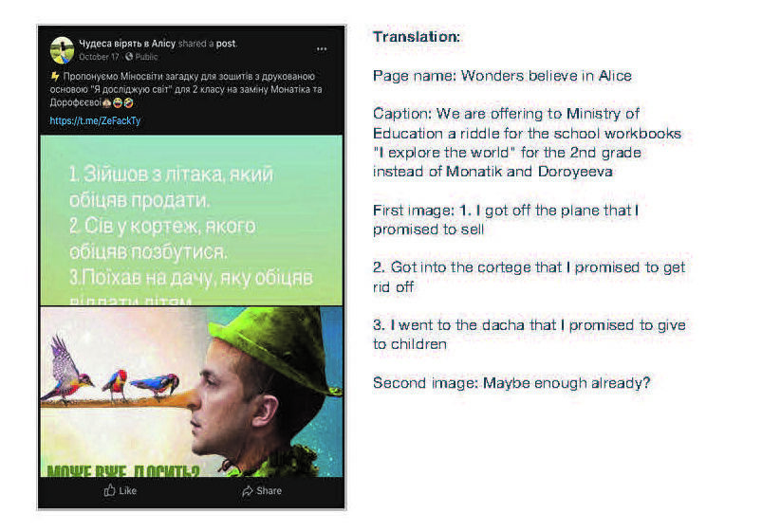Click the page's round profile avatar
The height and width of the screenshot is (532, 762).
coord(62,50)
